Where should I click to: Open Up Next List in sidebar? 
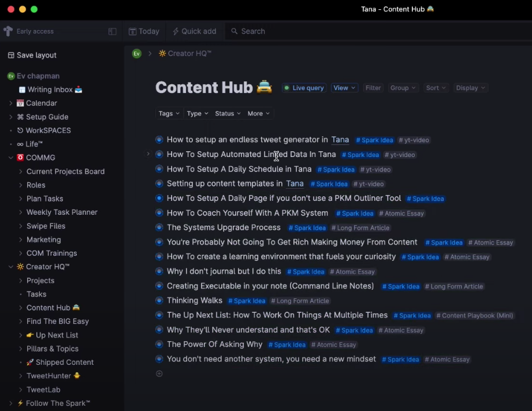[x=52, y=335]
